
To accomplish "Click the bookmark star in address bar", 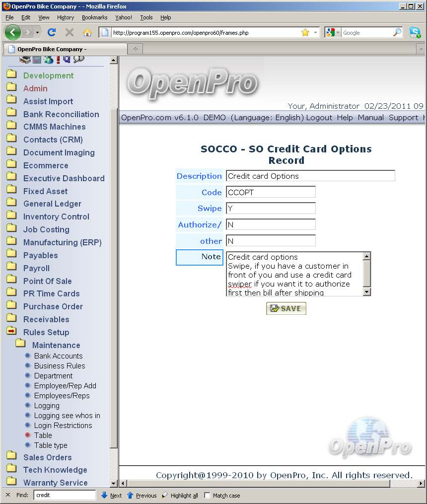I will click(x=305, y=33).
